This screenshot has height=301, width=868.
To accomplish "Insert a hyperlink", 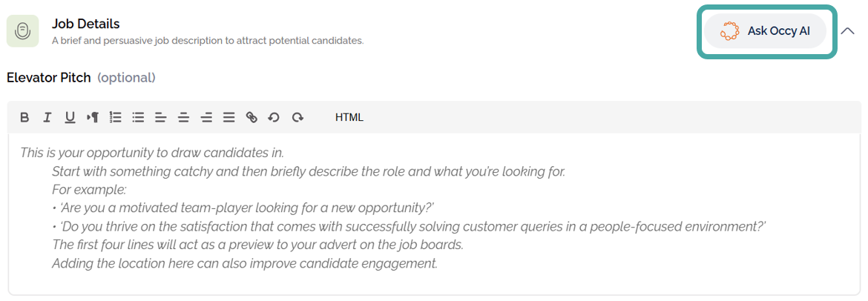I will pos(251,117).
